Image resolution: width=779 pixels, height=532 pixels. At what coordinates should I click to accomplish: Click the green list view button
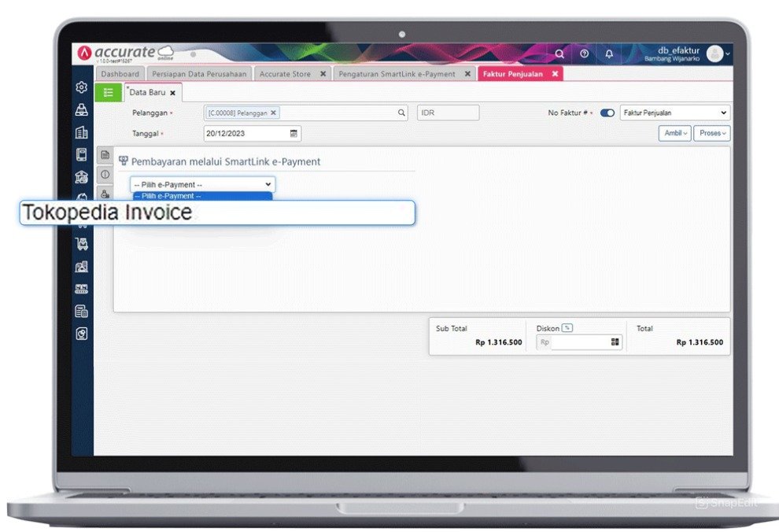tap(109, 92)
